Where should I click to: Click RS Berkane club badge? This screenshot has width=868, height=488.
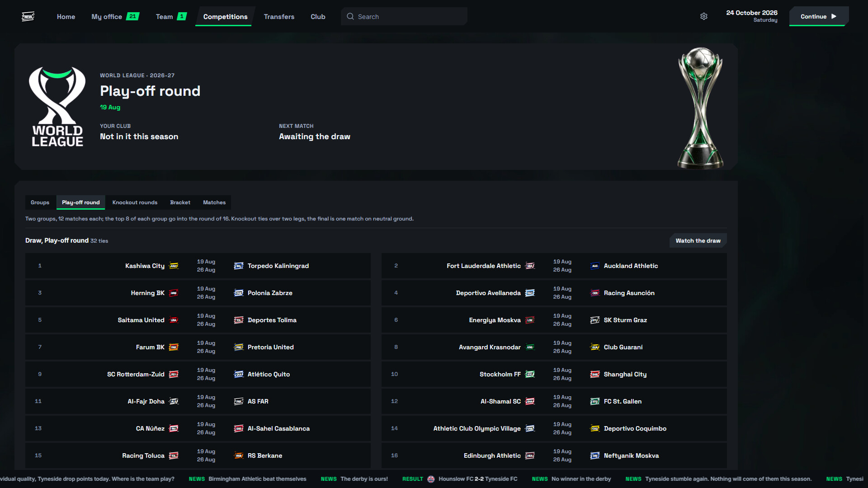[x=239, y=455]
